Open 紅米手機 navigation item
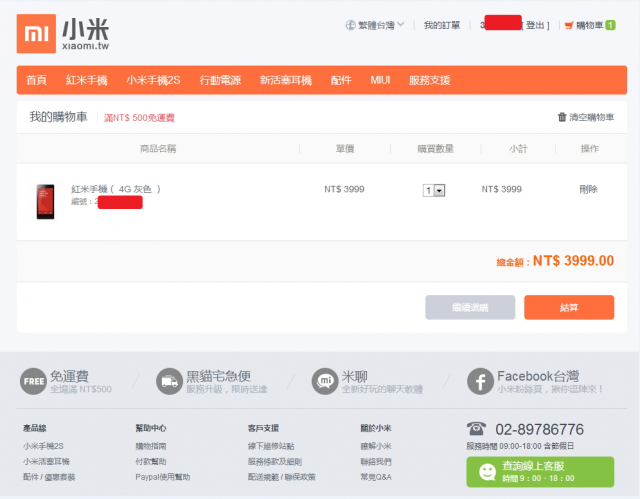Viewport: 640px width, 499px height. coord(87,80)
